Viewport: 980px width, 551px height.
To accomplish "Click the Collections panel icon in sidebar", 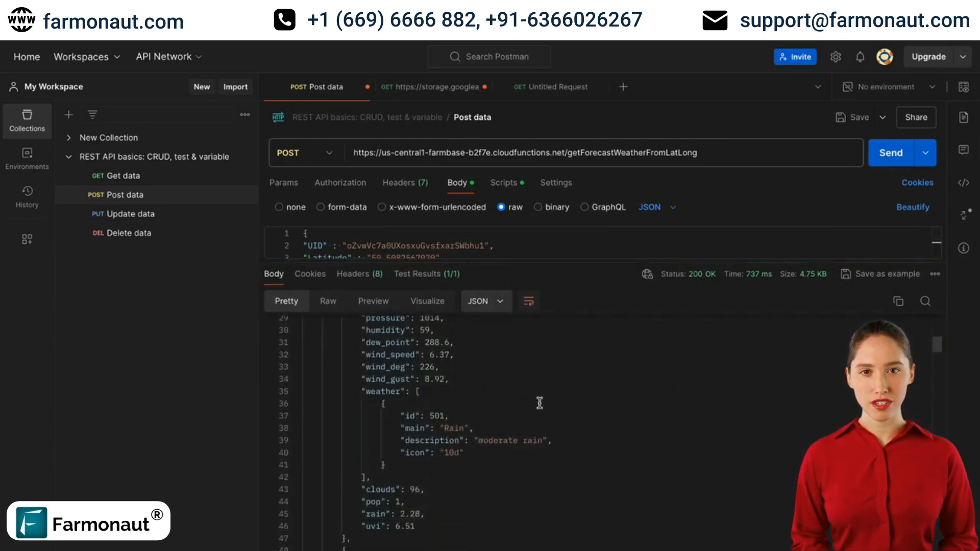I will coord(27,120).
